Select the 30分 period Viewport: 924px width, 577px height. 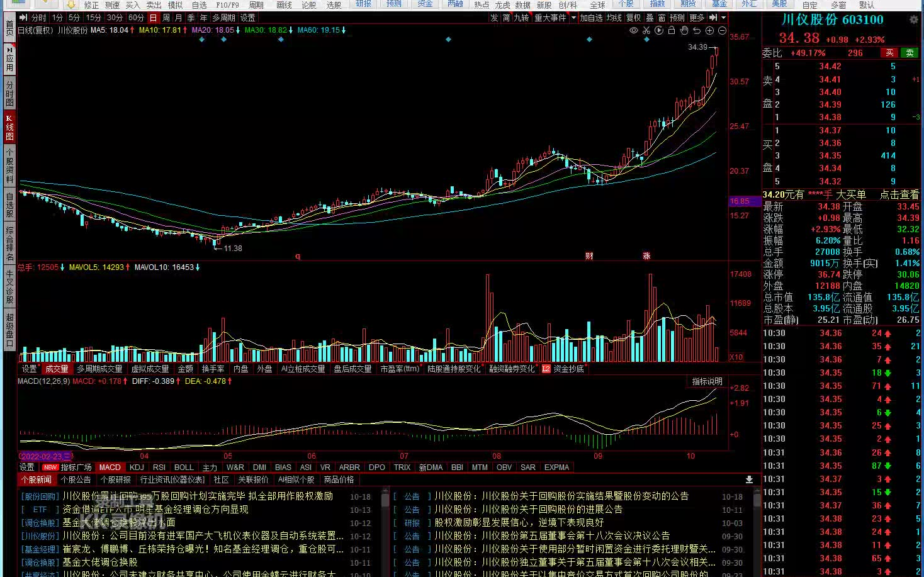click(115, 18)
